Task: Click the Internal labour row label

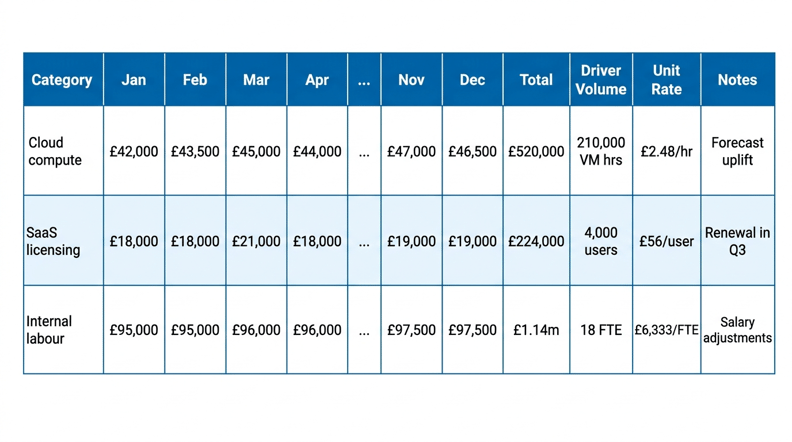Action: pos(50,330)
